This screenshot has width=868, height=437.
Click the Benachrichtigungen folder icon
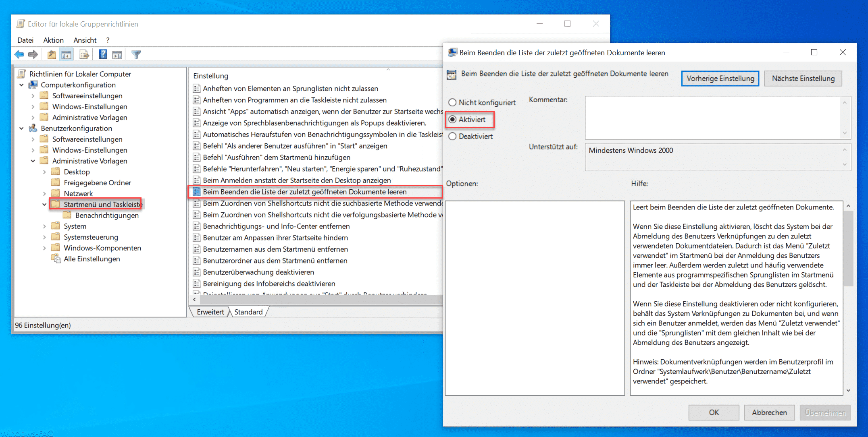pyautogui.click(x=67, y=215)
